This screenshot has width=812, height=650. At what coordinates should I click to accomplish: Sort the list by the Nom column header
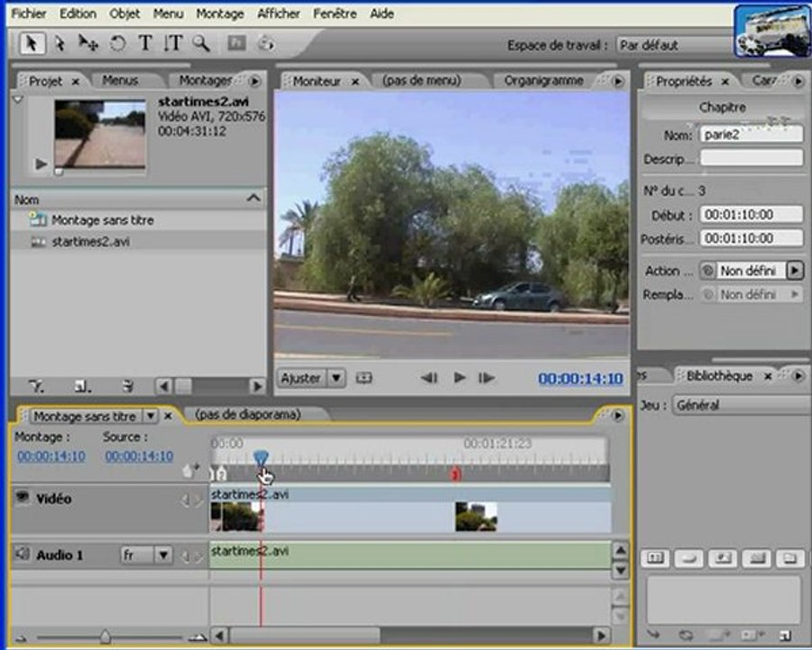(x=138, y=199)
